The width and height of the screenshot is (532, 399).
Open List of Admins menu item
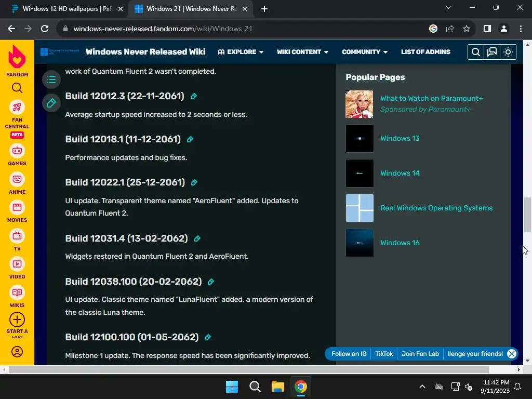(x=425, y=52)
